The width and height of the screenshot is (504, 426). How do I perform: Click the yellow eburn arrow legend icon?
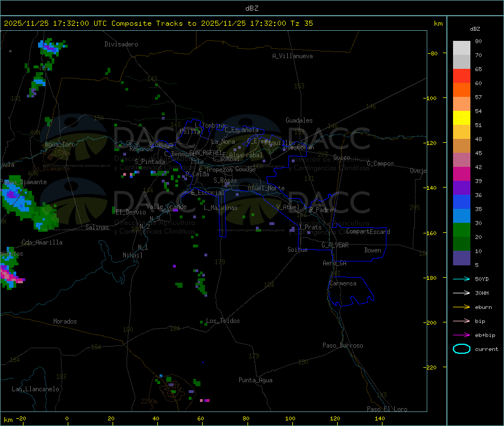[x=461, y=307]
